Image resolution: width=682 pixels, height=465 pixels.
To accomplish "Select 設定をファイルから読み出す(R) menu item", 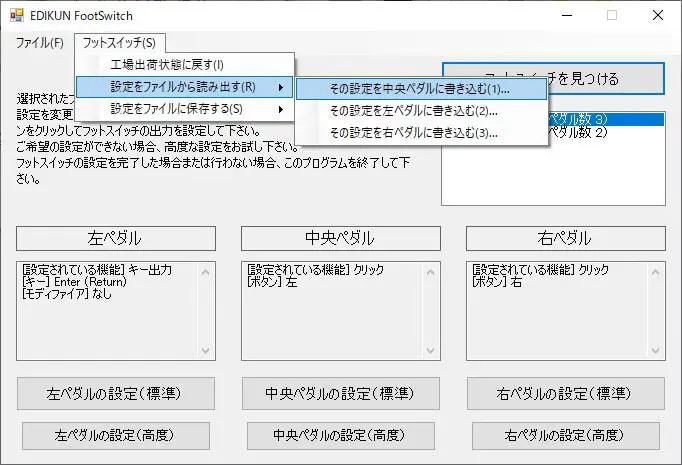I will click(185, 87).
